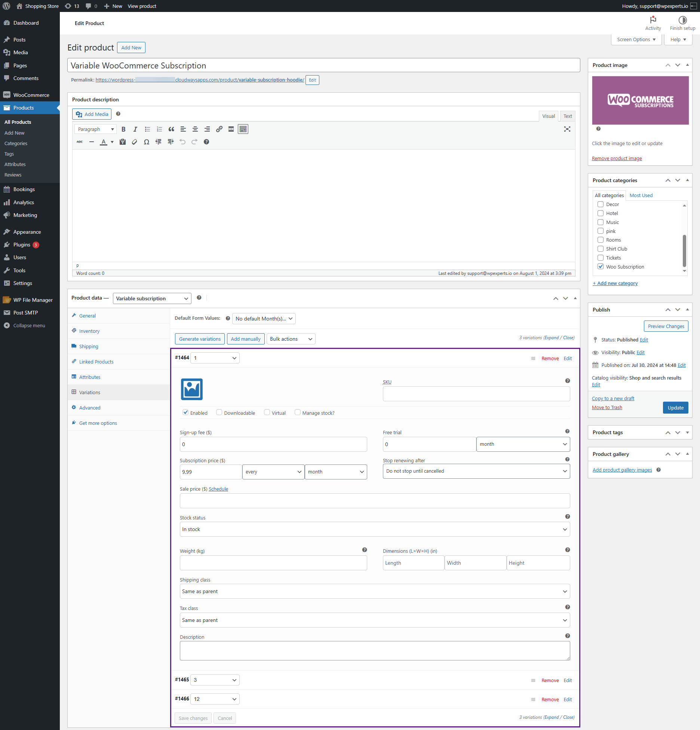Align text right in editor

click(x=207, y=129)
